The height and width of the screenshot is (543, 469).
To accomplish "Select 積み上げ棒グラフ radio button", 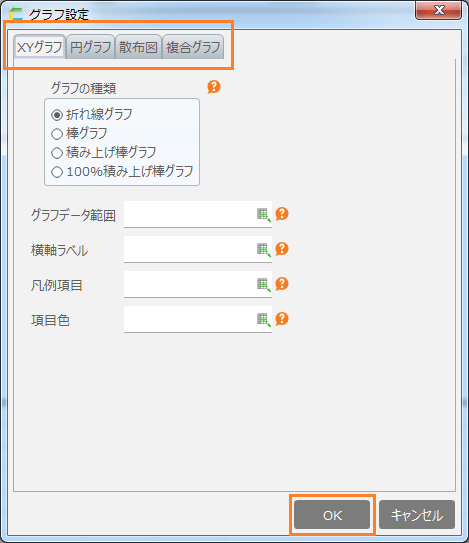I will 57,153.
